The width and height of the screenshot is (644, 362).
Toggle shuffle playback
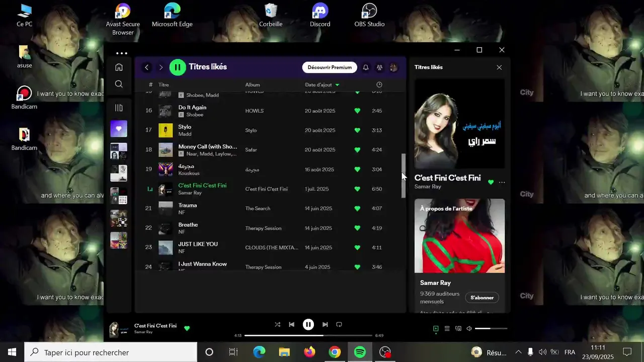point(277,325)
